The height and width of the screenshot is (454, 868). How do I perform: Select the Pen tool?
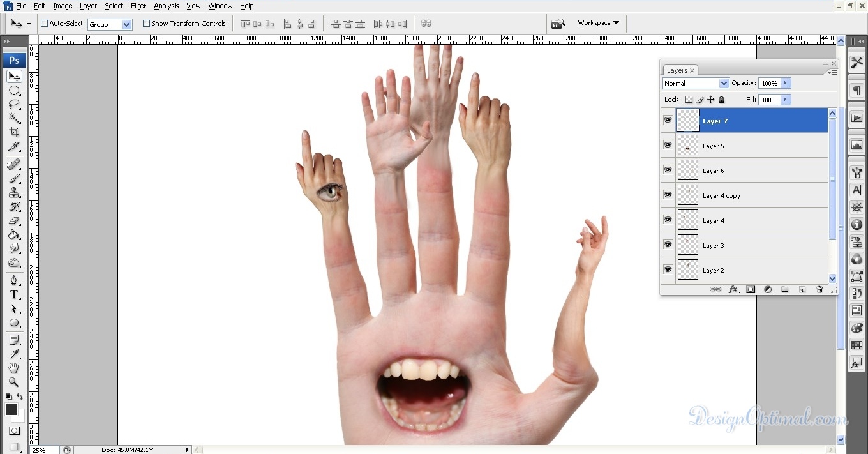coord(14,280)
